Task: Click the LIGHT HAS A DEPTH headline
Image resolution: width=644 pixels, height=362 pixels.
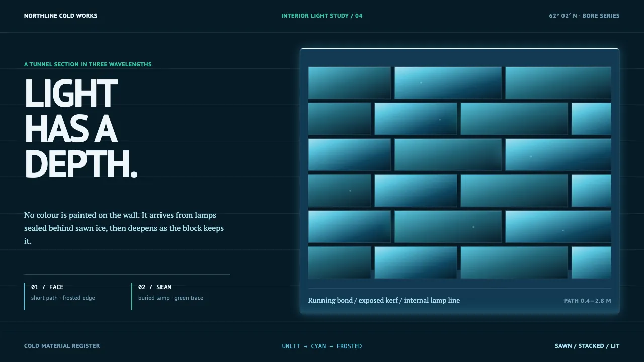Action: pos(81,129)
